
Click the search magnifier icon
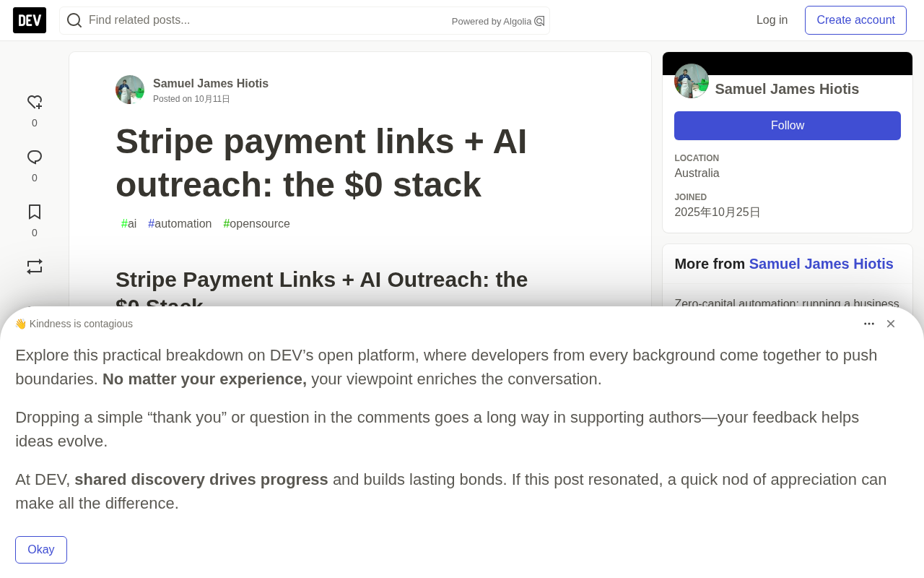coord(74,20)
